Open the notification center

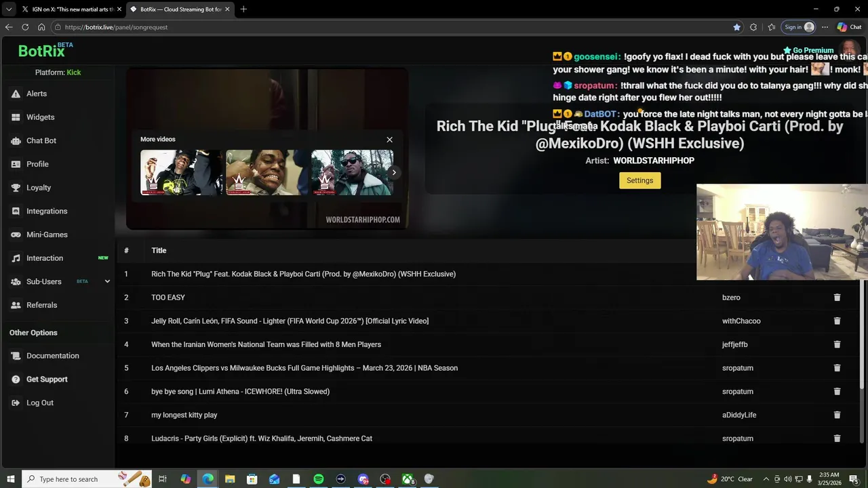pyautogui.click(x=854, y=479)
